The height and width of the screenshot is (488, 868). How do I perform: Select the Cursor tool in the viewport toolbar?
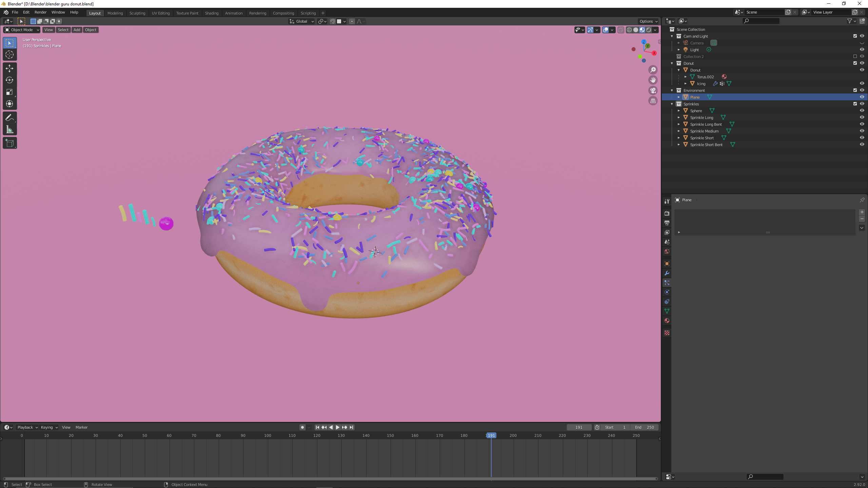[9, 55]
